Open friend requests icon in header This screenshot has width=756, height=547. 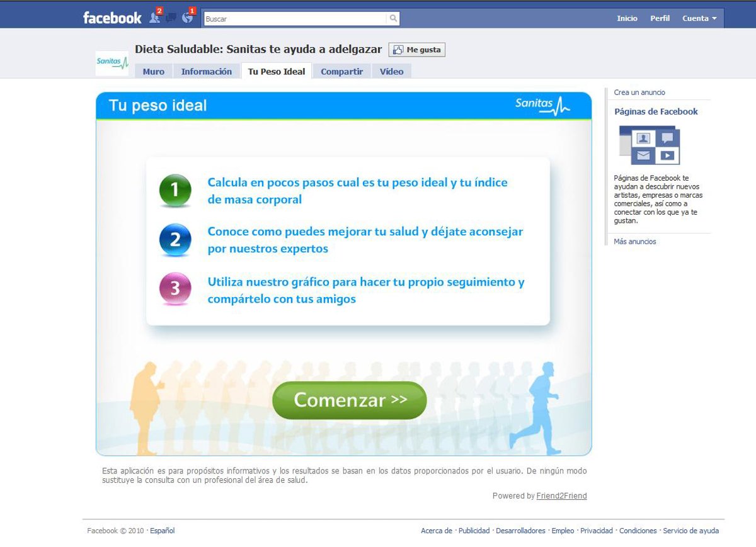click(154, 18)
